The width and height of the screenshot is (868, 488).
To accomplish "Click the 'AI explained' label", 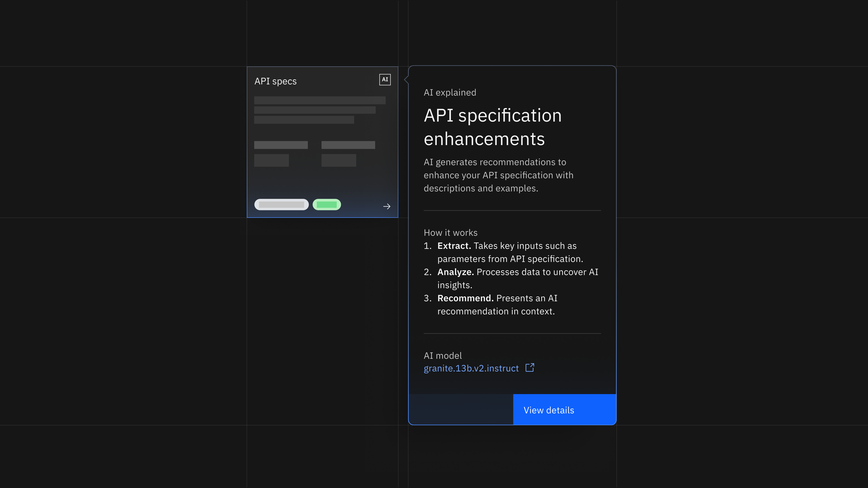I will point(450,93).
